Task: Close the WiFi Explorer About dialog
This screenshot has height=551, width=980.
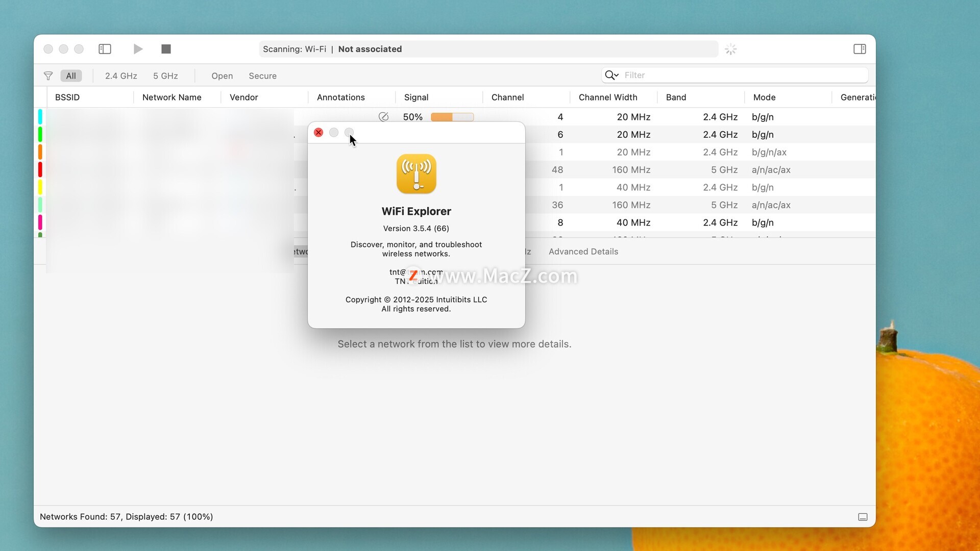Action: (318, 133)
